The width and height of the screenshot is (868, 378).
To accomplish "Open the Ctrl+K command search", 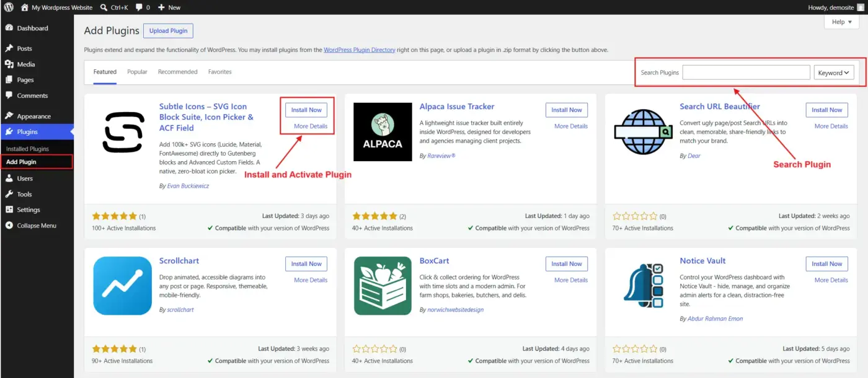I will [x=113, y=7].
